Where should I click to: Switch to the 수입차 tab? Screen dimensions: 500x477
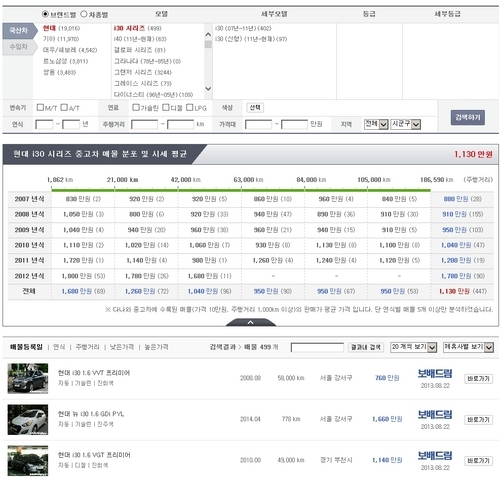point(19,47)
